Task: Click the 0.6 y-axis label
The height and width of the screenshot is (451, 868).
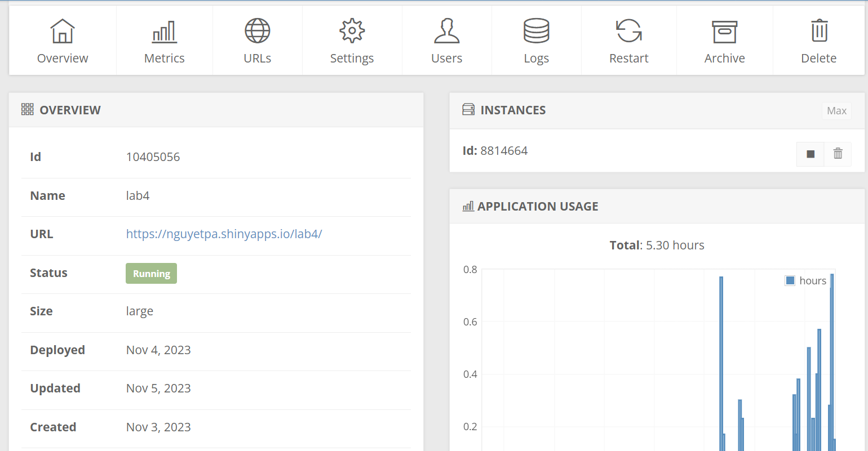Action: pos(470,322)
